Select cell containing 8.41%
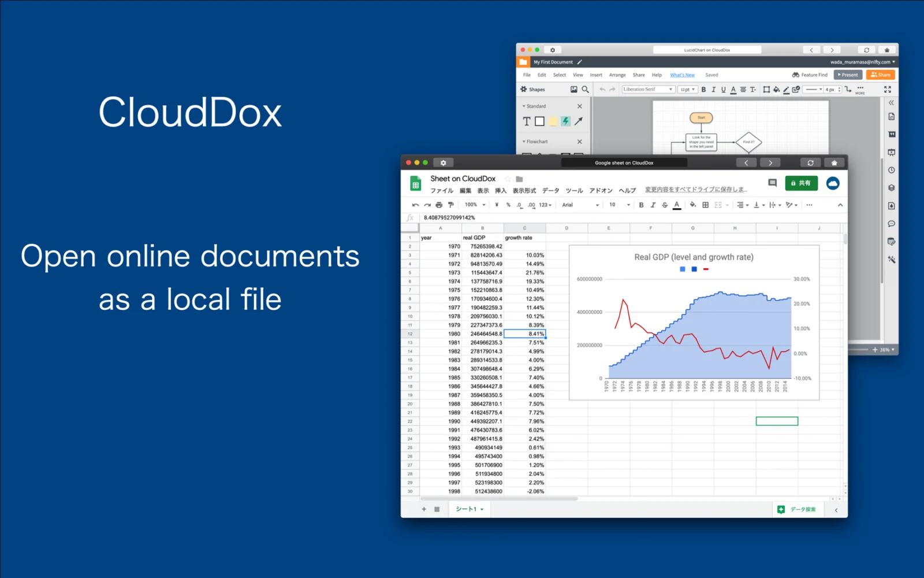Viewport: 924px width, 578px height. [x=524, y=334]
